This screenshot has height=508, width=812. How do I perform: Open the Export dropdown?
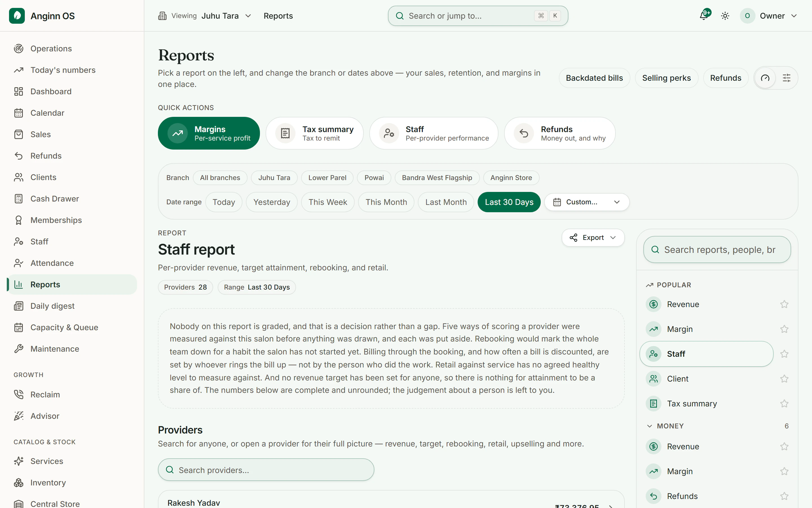(593, 238)
